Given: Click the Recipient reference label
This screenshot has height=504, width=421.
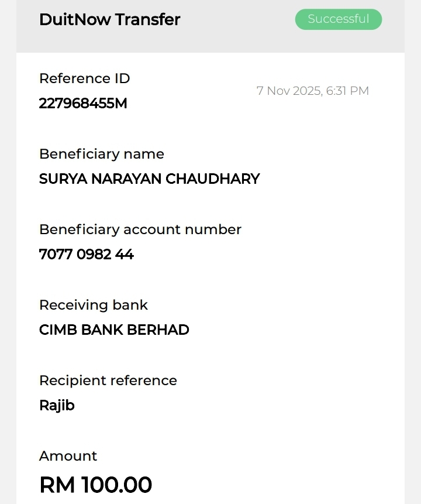Looking at the screenshot, I should coord(108,380).
